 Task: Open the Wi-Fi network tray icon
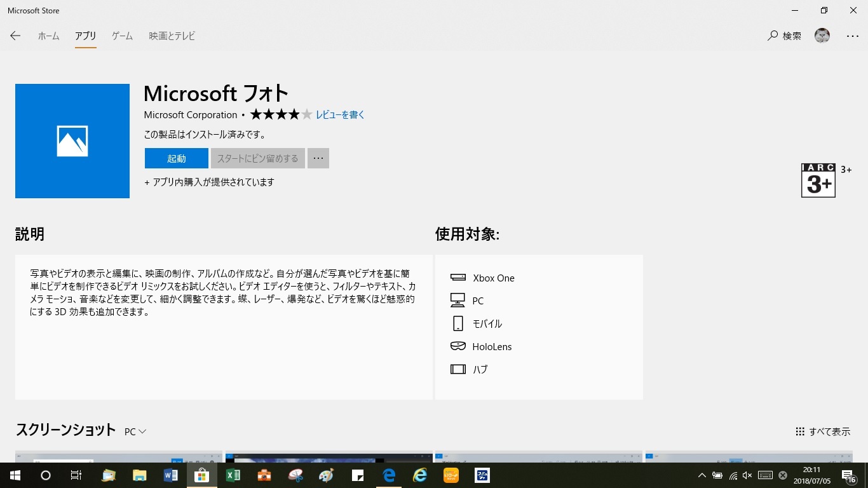pyautogui.click(x=733, y=475)
